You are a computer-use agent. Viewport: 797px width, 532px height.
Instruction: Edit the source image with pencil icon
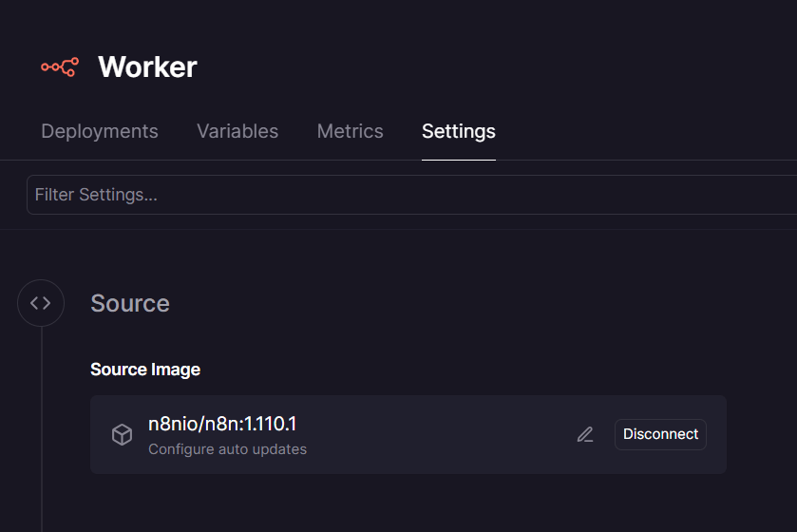click(585, 434)
